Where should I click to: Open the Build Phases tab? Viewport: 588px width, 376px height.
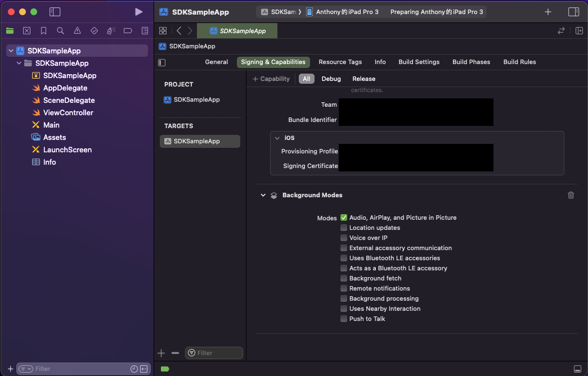pos(471,62)
